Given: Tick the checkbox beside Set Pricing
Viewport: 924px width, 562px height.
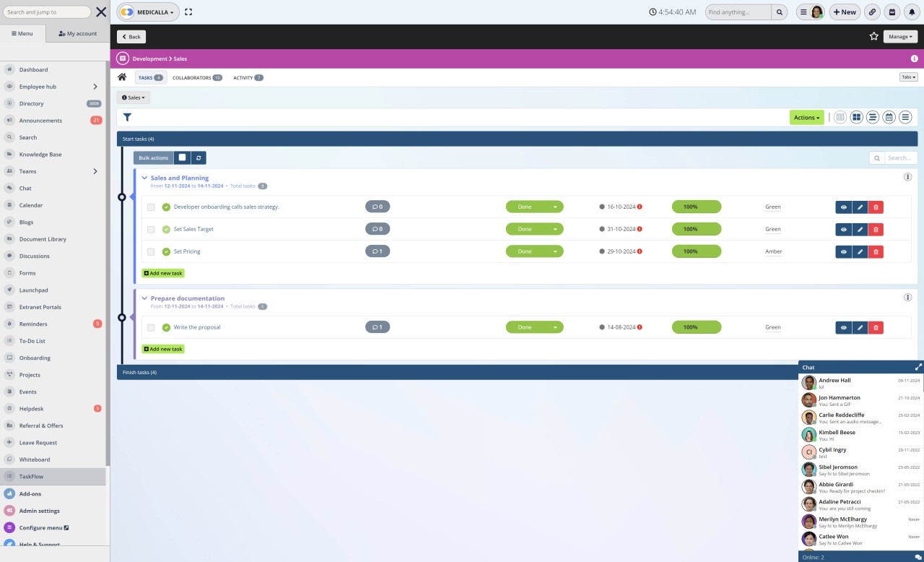Looking at the screenshot, I should click(x=151, y=251).
